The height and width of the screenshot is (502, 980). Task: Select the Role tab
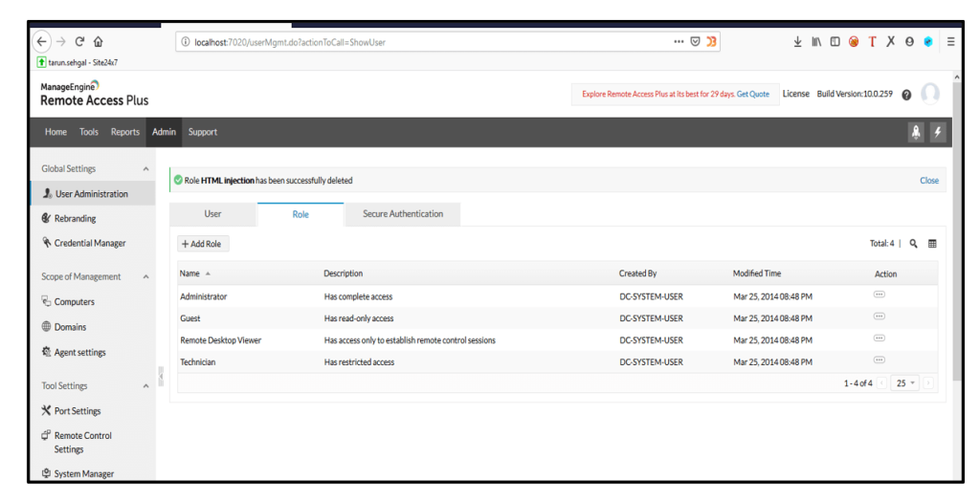[301, 214]
